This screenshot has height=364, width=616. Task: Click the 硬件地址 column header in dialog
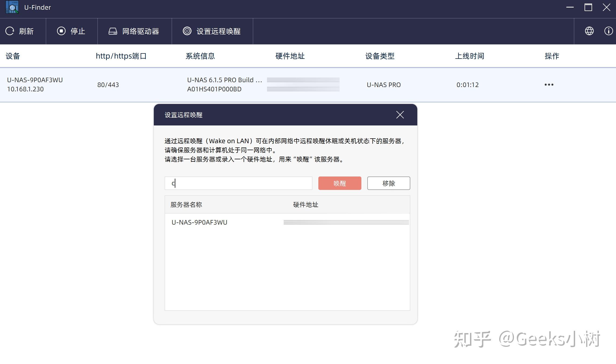click(x=305, y=205)
